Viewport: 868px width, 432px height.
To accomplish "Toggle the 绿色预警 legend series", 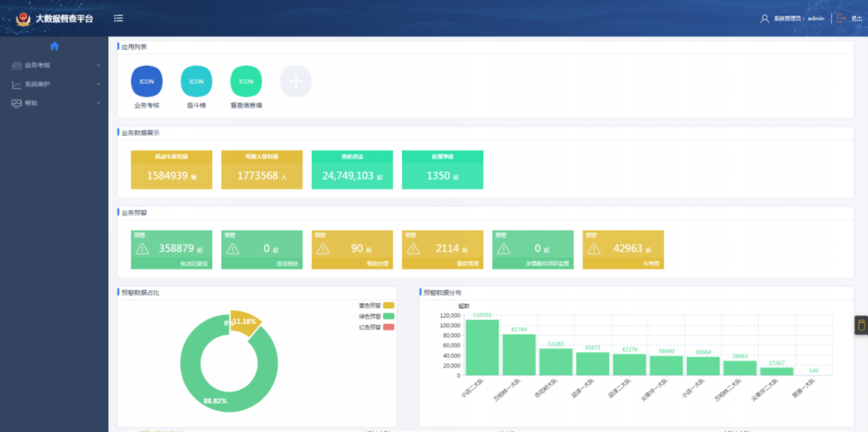I will coord(388,316).
